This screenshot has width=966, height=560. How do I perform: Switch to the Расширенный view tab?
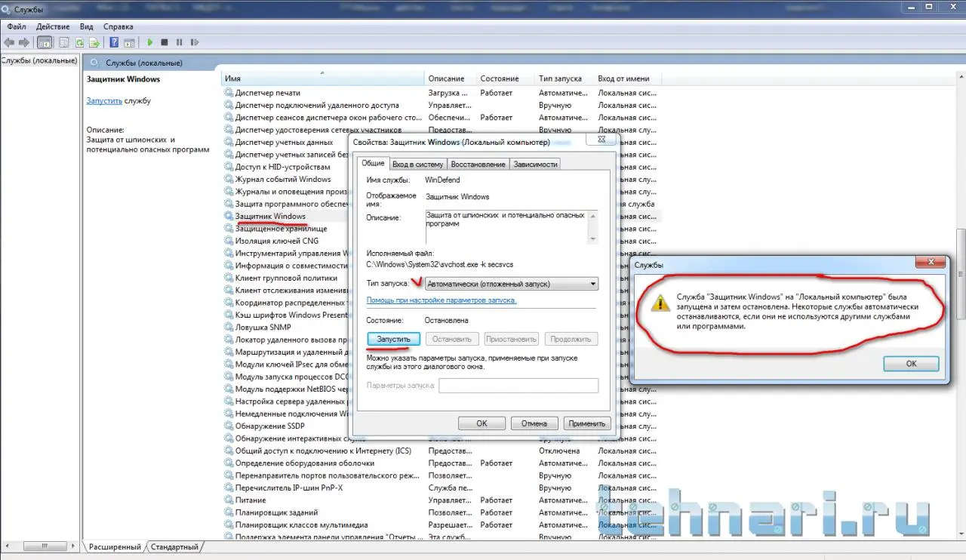[x=115, y=546]
